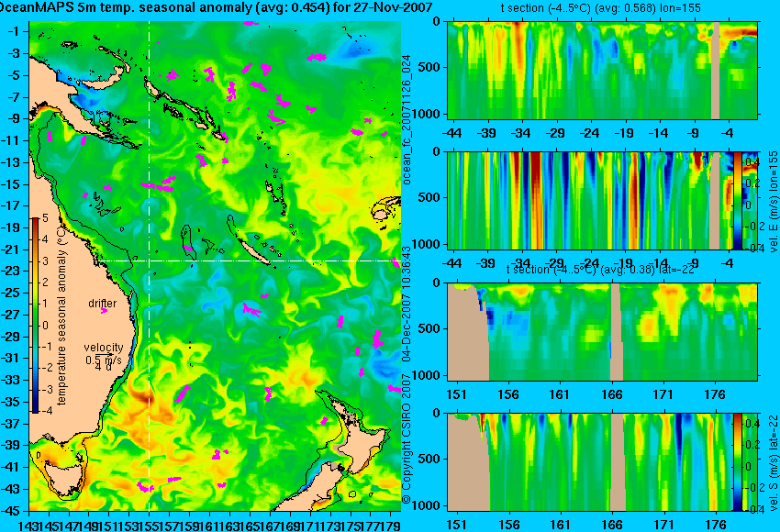
Task: Click the temperature anomaly color bar on the map
Action: (35, 316)
